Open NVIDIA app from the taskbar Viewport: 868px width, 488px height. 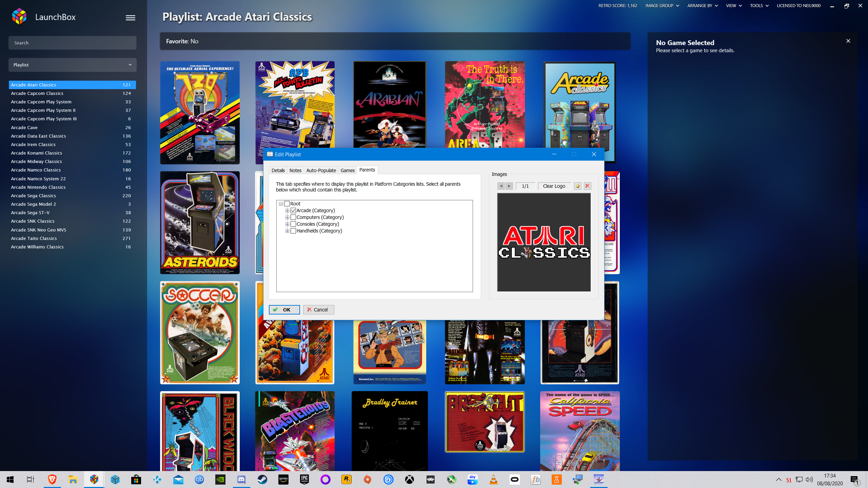(220, 479)
